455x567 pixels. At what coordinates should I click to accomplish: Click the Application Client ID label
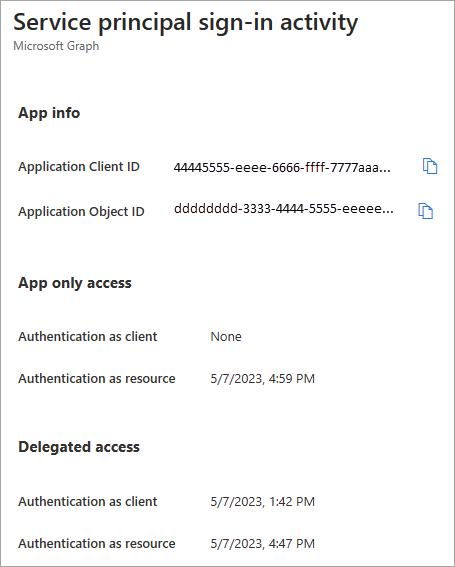(79, 167)
